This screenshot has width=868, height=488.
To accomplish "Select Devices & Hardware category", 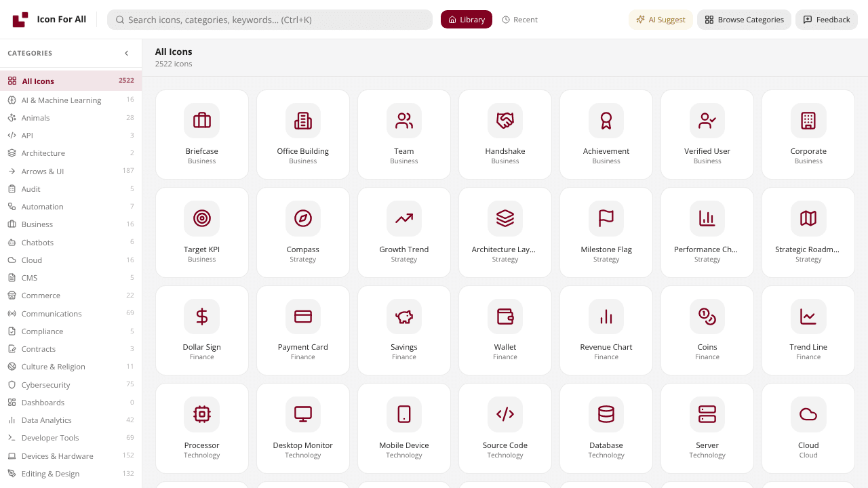I will point(71,455).
